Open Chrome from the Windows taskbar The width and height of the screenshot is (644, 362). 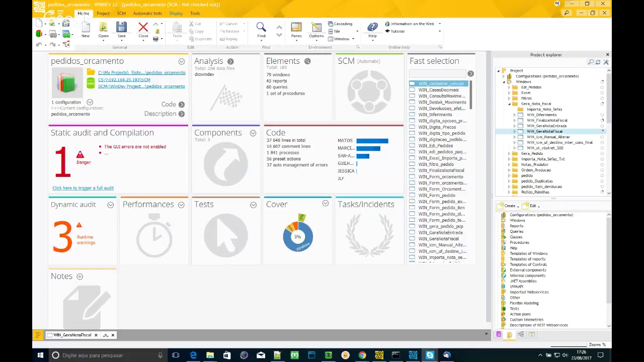(362, 355)
